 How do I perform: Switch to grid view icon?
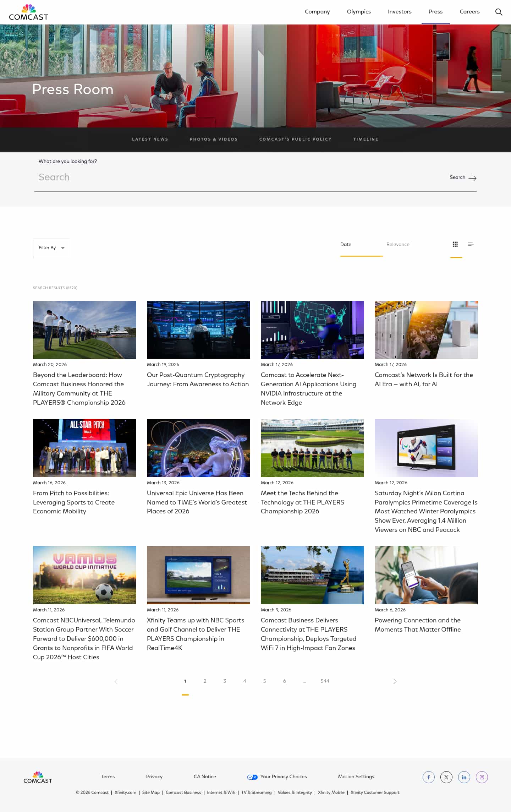[455, 244]
